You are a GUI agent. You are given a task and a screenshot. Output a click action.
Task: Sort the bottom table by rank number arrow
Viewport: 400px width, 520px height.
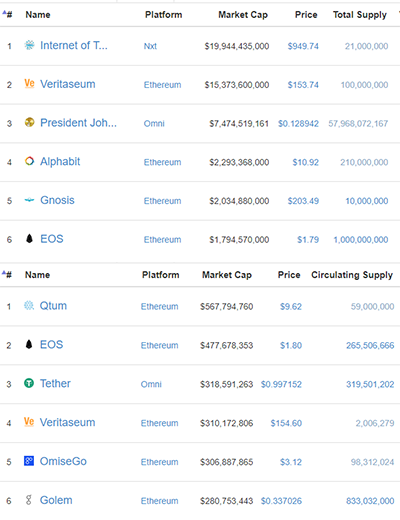[x=7, y=274]
